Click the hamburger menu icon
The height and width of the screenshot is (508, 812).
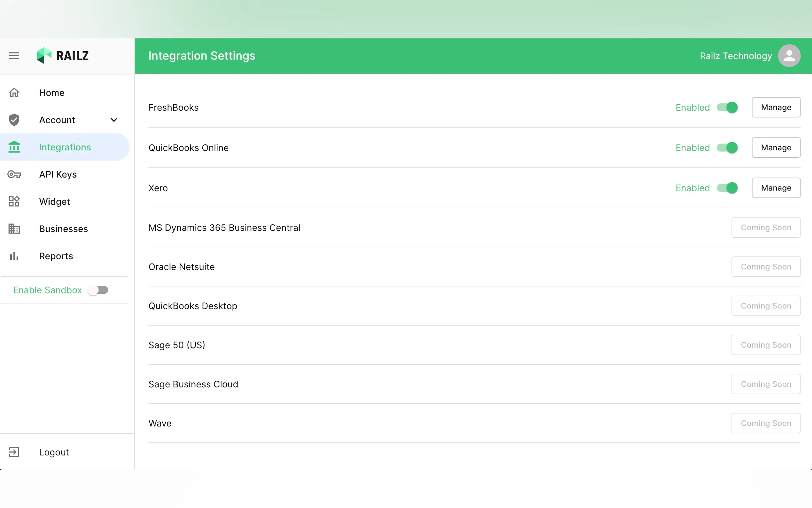[x=14, y=56]
